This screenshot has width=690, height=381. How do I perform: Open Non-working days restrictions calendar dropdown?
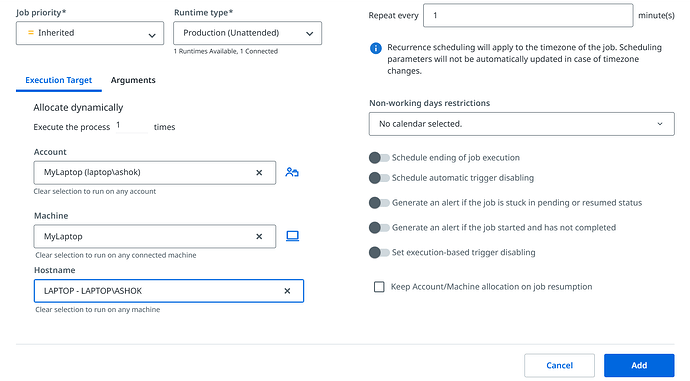pyautogui.click(x=521, y=124)
